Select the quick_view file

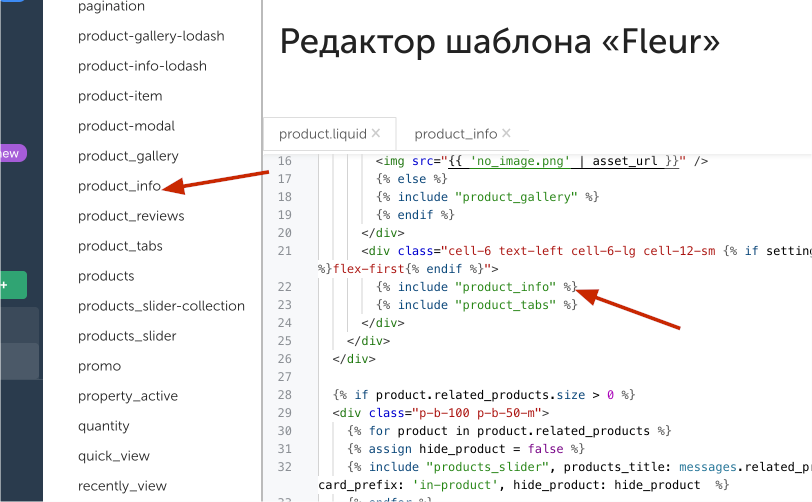tap(114, 456)
